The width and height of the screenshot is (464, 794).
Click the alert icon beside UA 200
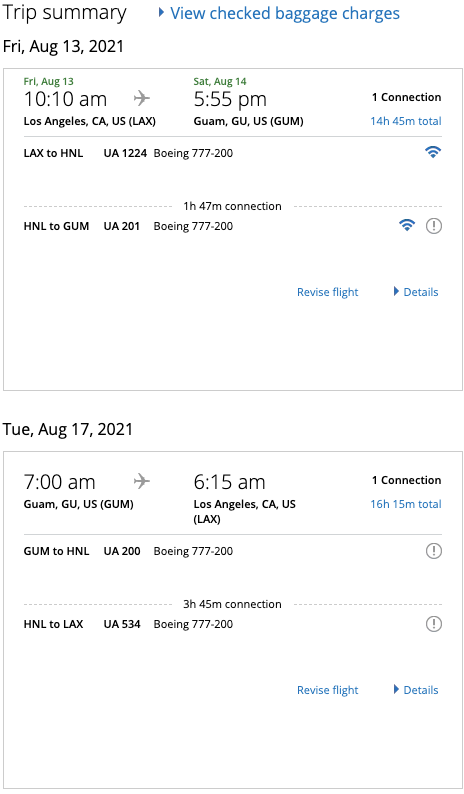434,551
